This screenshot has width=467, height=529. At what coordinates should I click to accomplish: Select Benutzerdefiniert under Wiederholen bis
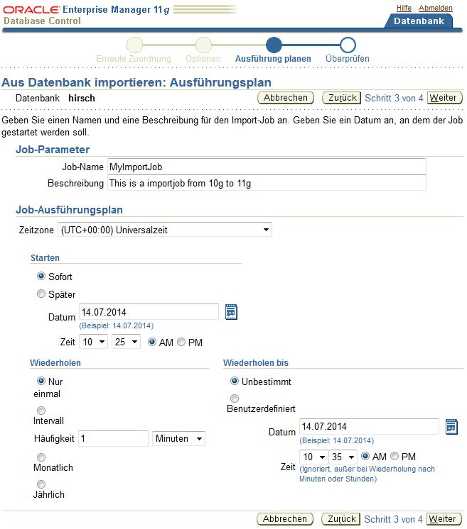pos(234,398)
